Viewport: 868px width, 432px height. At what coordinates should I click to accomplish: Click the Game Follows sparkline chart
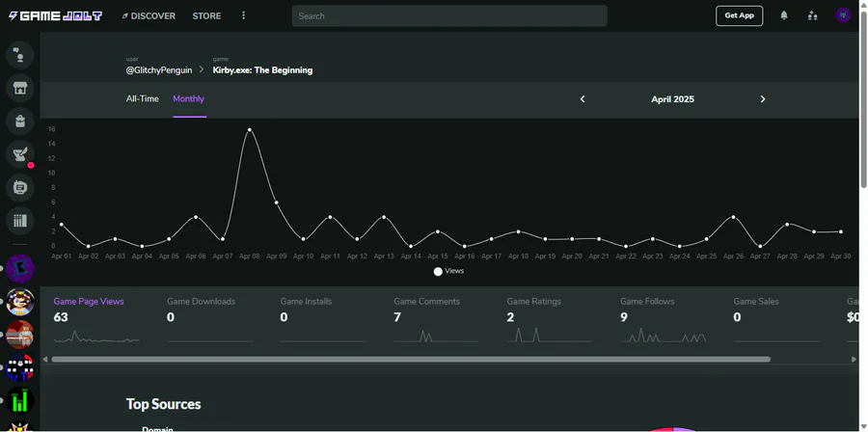coord(664,336)
